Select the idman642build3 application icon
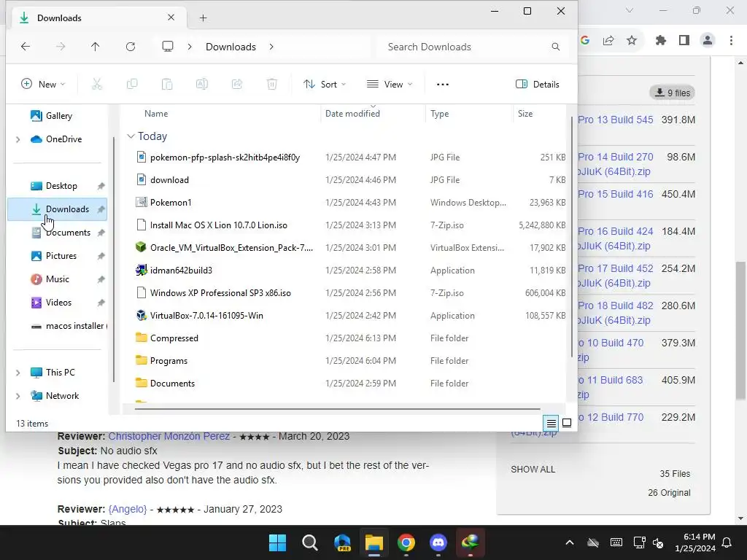The width and height of the screenshot is (747, 560). click(141, 270)
